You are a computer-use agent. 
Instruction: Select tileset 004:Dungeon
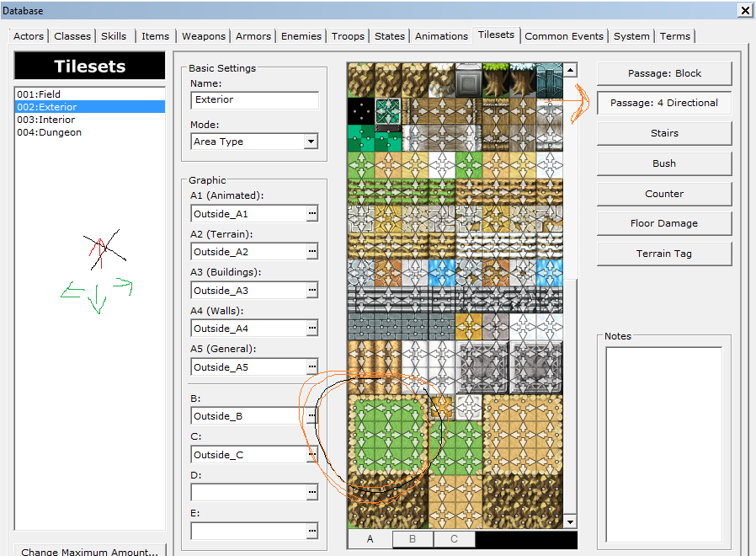pos(90,132)
